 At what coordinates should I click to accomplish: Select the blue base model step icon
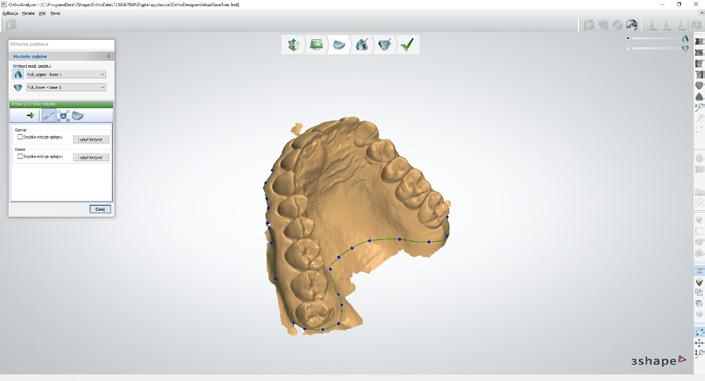[339, 45]
